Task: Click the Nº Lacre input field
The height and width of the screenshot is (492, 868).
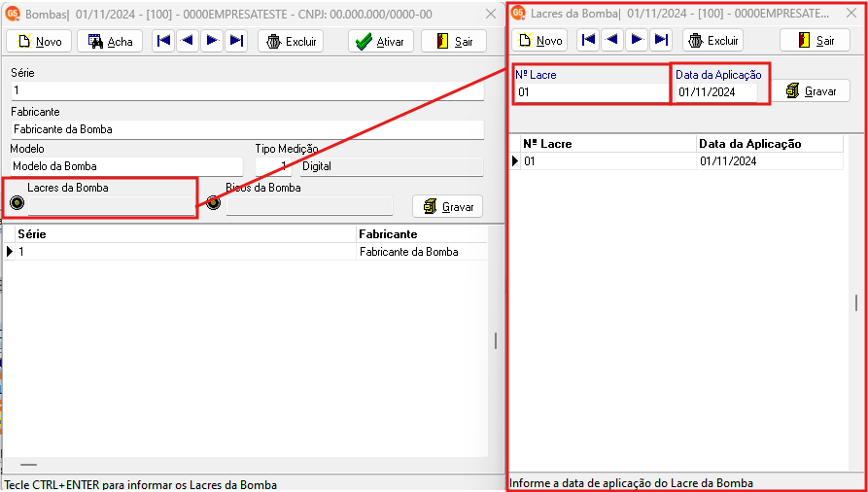Action: point(592,92)
